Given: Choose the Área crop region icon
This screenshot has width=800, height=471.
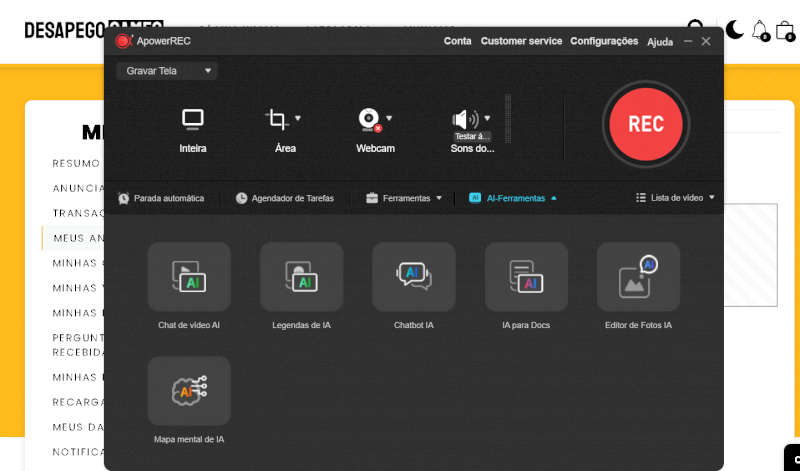Looking at the screenshot, I should (x=277, y=119).
